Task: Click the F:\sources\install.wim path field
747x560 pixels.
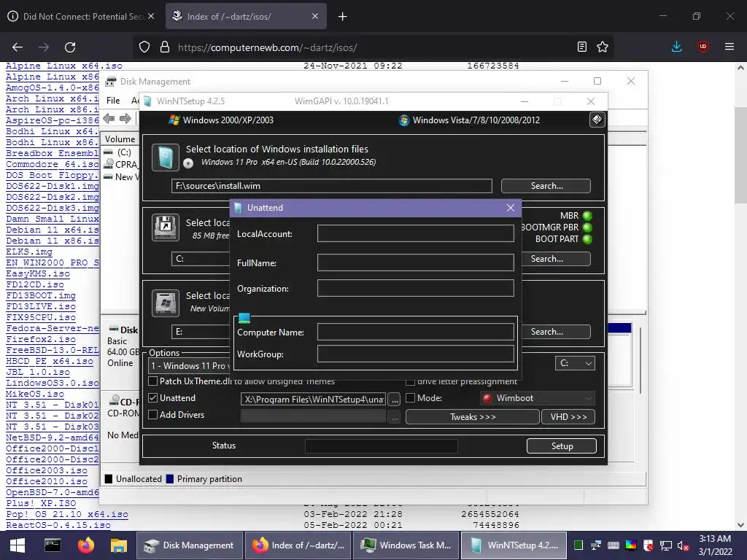Action: click(x=332, y=186)
